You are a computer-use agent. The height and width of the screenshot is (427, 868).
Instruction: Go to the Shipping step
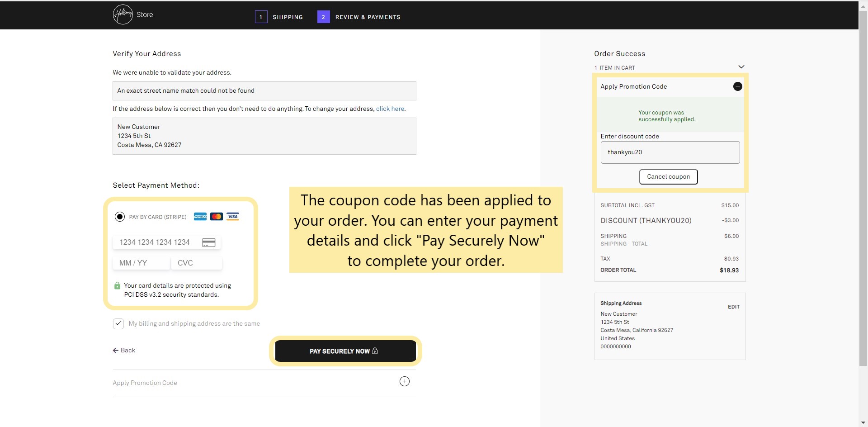coord(288,17)
